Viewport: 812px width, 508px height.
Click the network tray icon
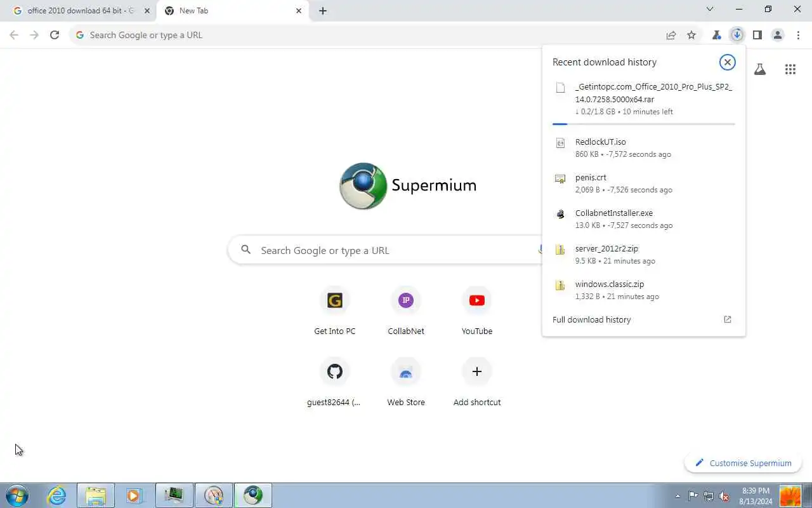pyautogui.click(x=709, y=496)
